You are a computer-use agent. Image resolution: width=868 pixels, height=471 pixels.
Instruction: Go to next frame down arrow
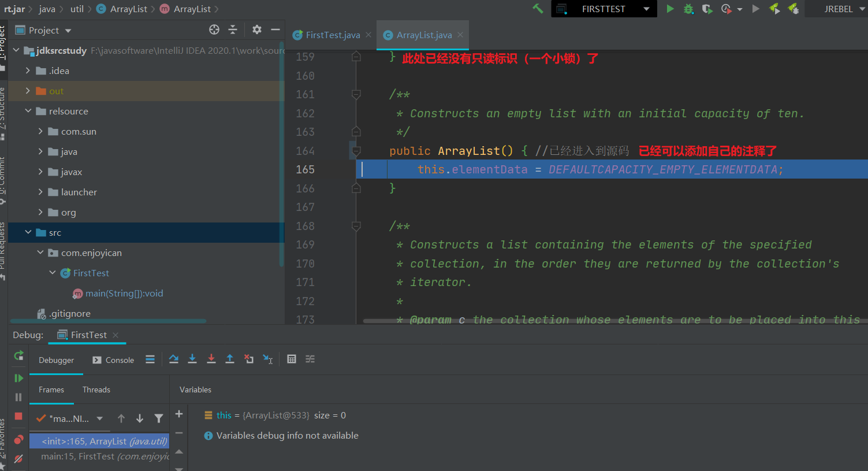pos(140,418)
